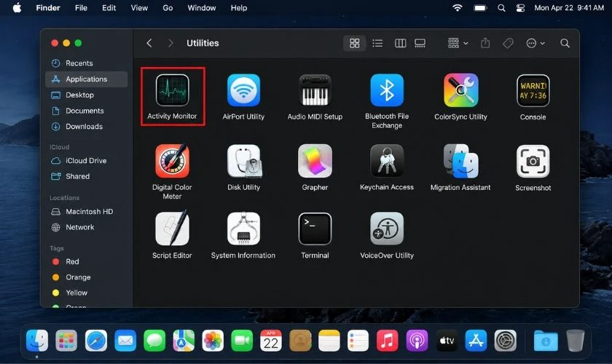Viewport: 612px width, 364px height.
Task: Select the Yellow tag
Action: click(x=87, y=293)
